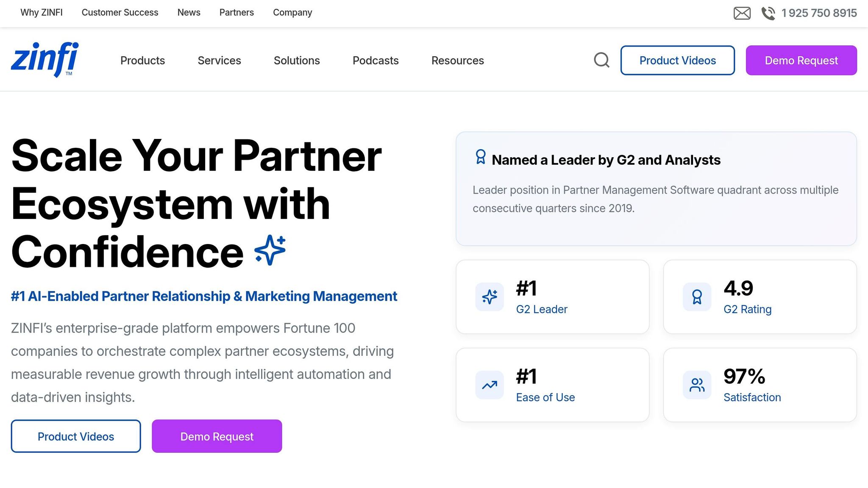Open the Products menu
The image size is (868, 488).
tap(142, 61)
